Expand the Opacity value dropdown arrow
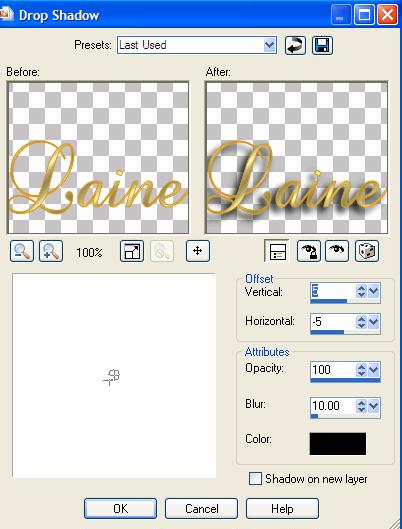 pyautogui.click(x=373, y=370)
